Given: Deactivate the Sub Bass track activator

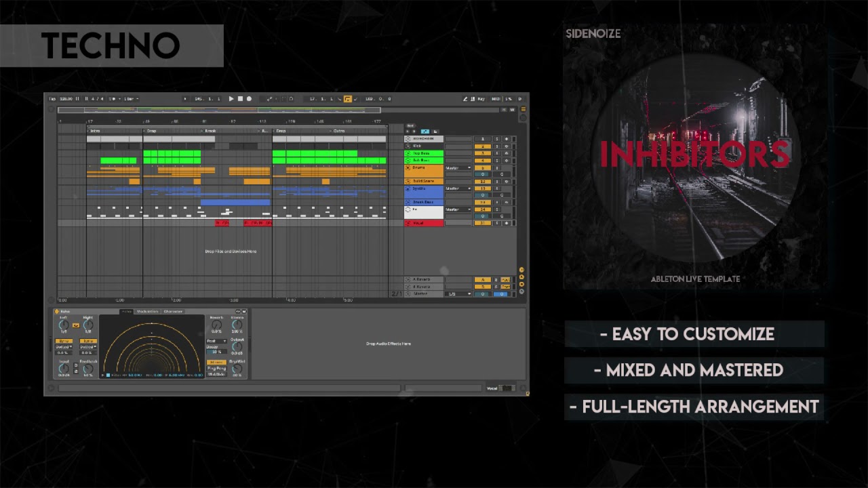Looking at the screenshot, I should 483,161.
